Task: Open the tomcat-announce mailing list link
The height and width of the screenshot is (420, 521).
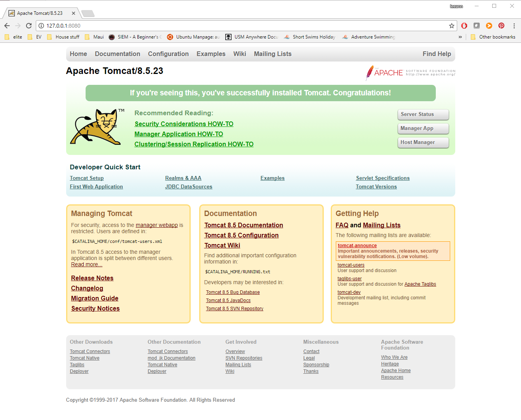Action: pyautogui.click(x=357, y=246)
